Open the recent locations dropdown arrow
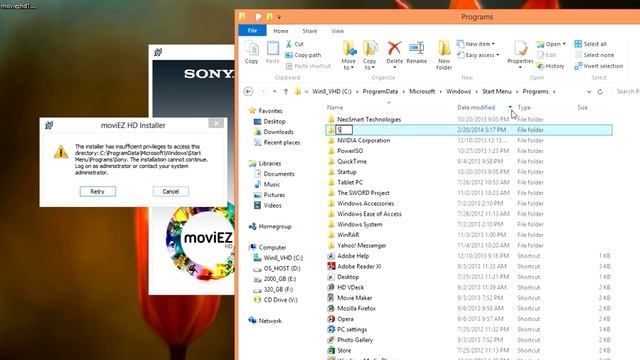This screenshot has width=640, height=360. coord(275,91)
